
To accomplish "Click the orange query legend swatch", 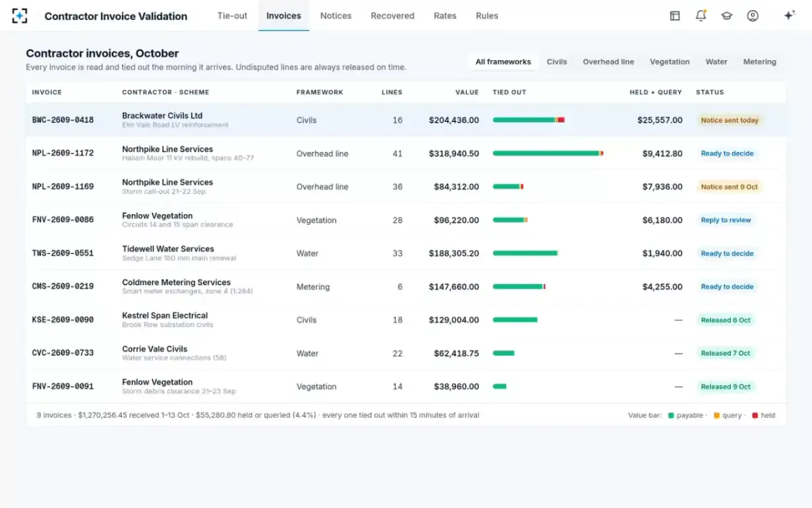I will pos(717,415).
